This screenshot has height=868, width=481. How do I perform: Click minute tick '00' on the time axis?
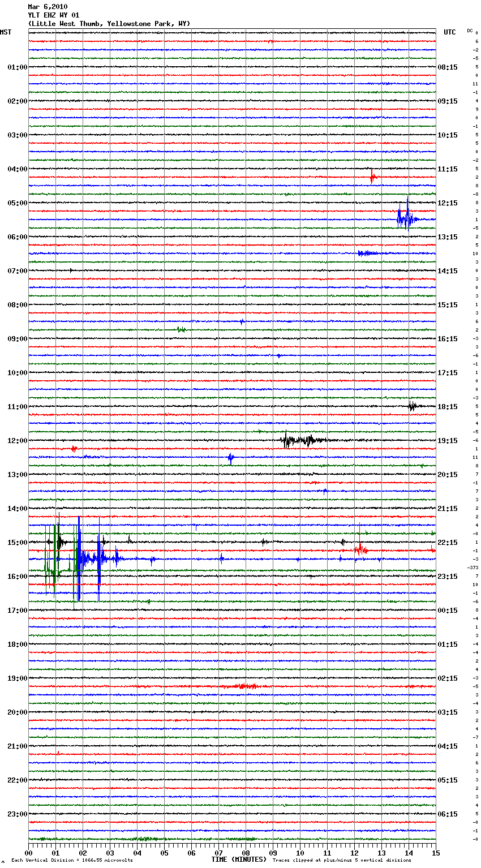28,853
